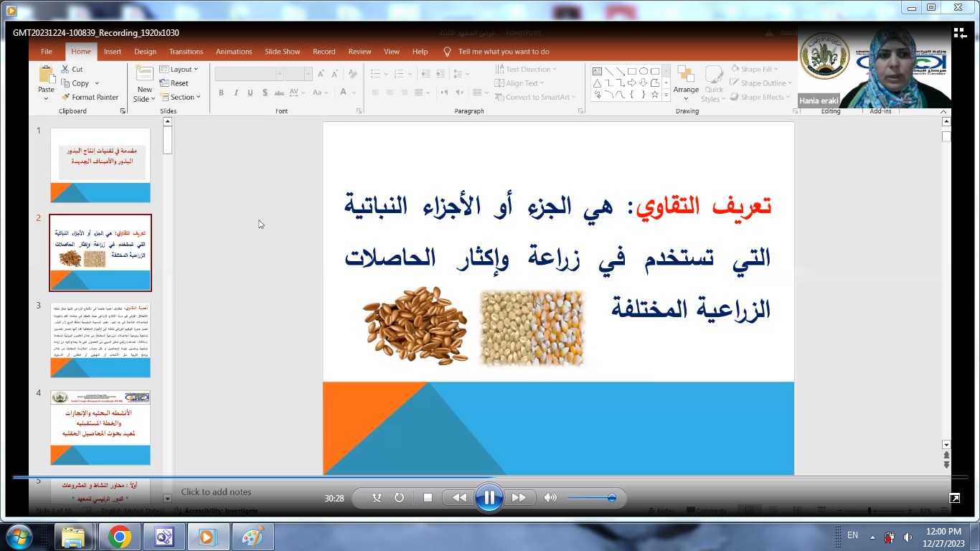Select slide 1 thumbnail
Image resolution: width=980 pixels, height=551 pixels.
(100, 165)
